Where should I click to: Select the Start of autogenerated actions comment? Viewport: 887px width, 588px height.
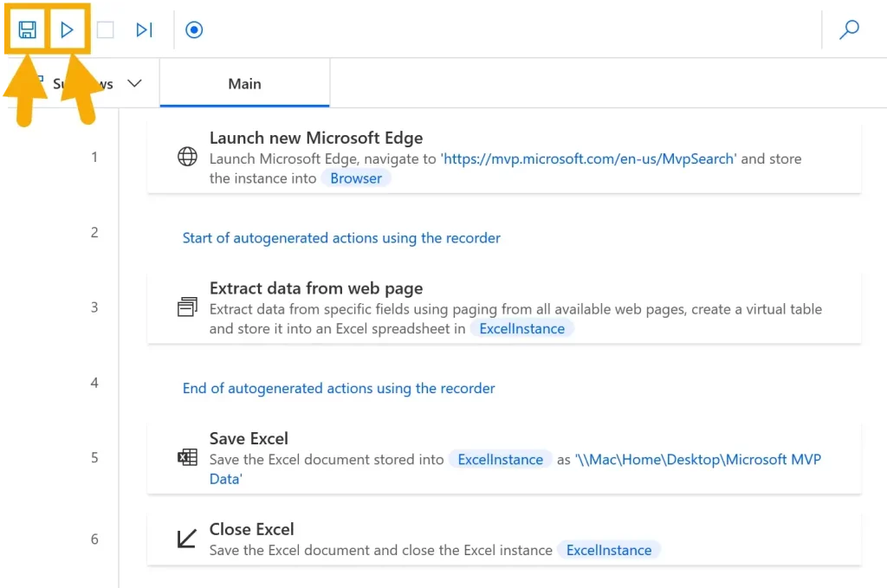point(341,238)
